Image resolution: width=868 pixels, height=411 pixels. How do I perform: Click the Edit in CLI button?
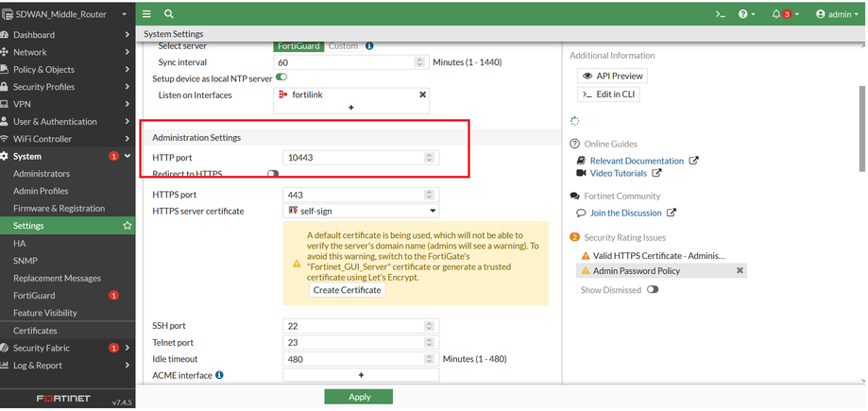608,94
